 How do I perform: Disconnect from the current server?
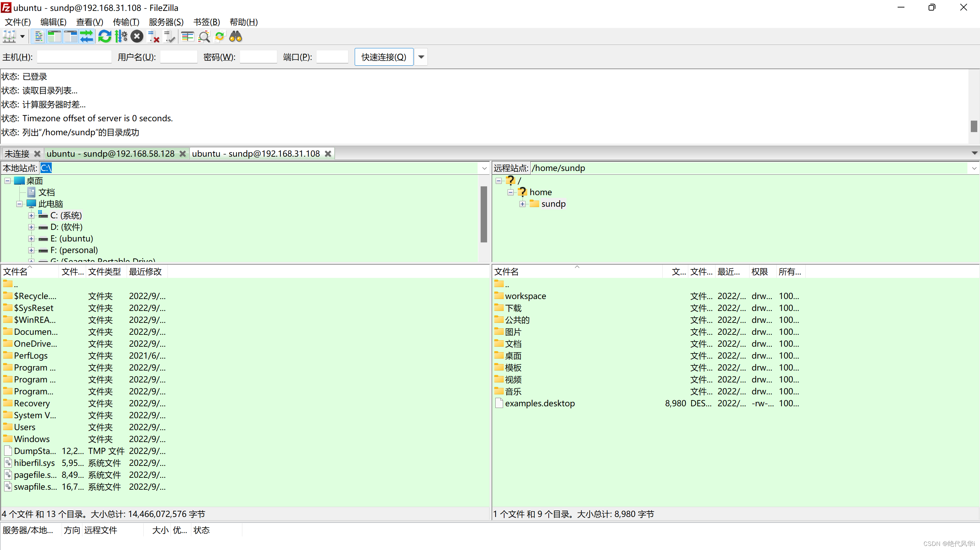click(153, 36)
